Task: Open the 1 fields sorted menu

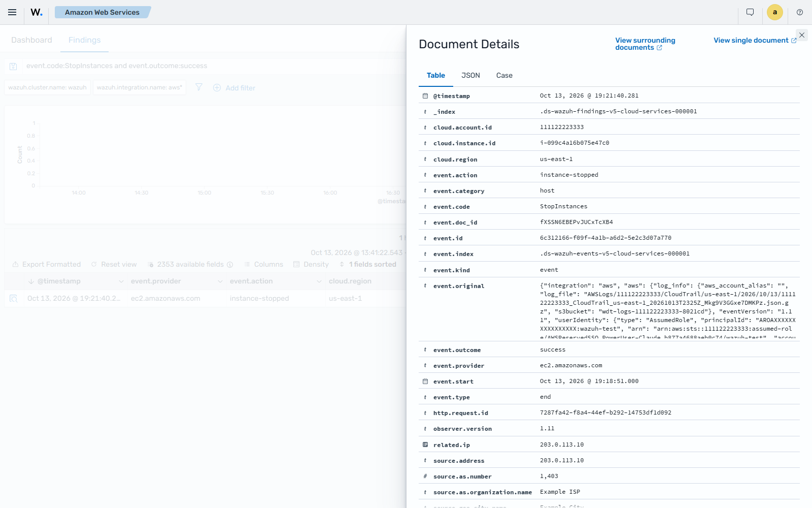Action: coord(367,264)
